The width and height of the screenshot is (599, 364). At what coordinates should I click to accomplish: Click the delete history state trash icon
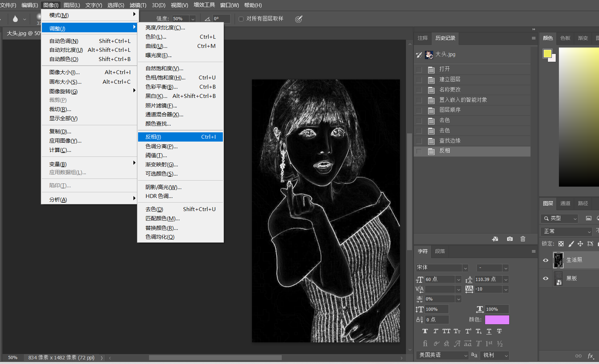click(523, 239)
